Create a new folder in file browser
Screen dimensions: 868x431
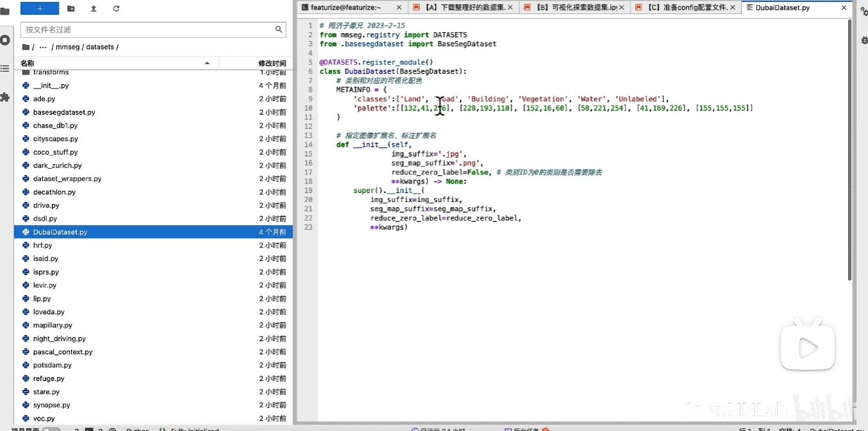(x=71, y=8)
